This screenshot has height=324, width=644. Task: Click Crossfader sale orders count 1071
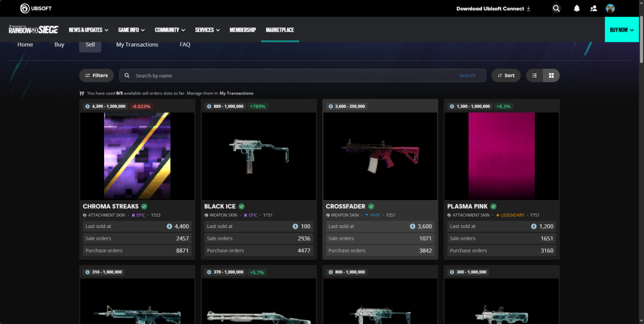(426, 238)
